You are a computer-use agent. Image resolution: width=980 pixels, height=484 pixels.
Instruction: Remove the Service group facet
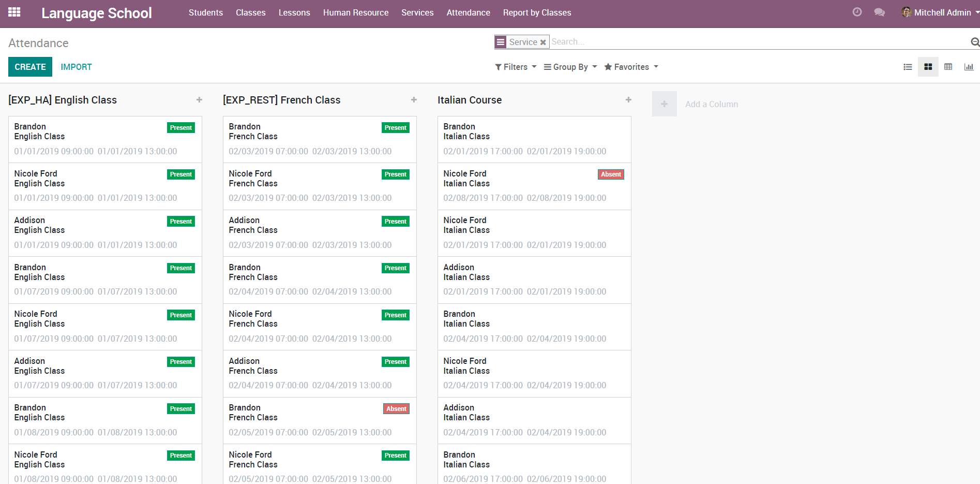point(543,42)
